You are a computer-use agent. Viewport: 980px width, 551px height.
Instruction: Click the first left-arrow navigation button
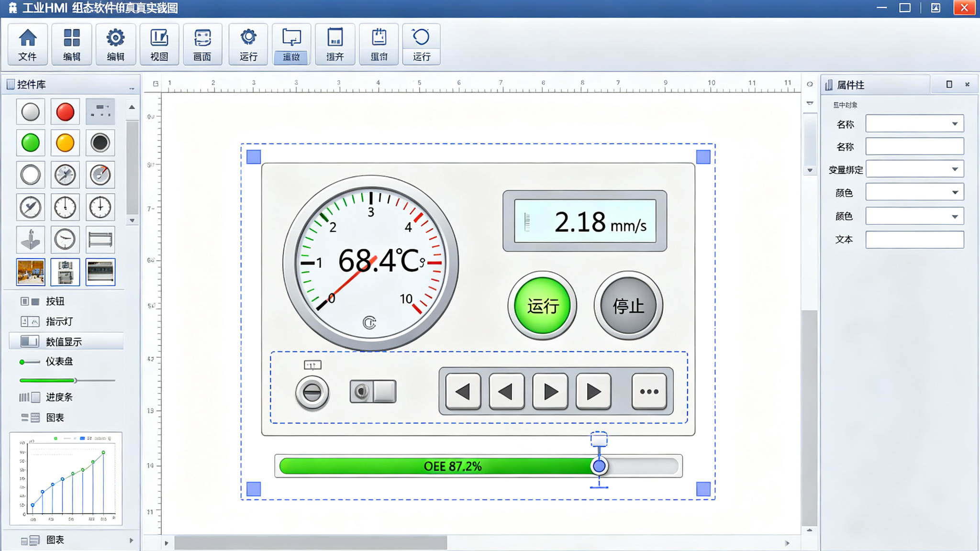pos(463,392)
